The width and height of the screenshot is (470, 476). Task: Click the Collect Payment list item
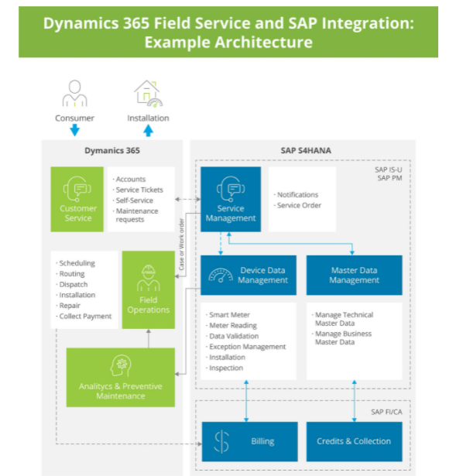pyautogui.click(x=84, y=317)
